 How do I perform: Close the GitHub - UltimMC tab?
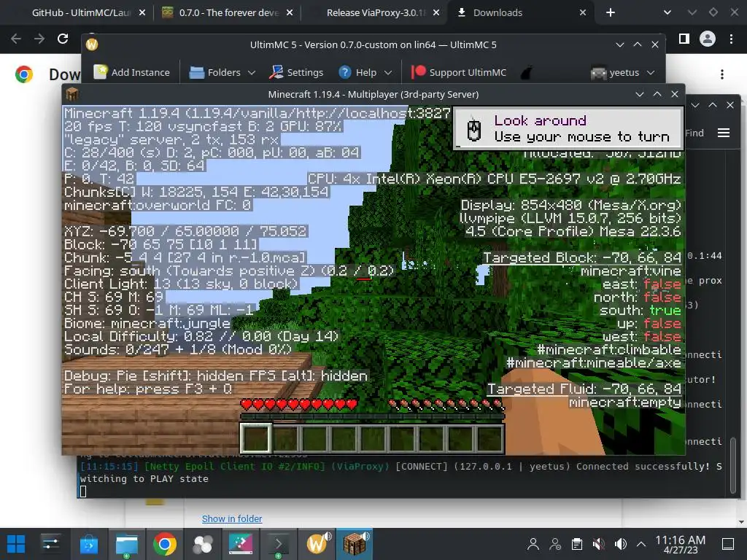click(x=142, y=13)
